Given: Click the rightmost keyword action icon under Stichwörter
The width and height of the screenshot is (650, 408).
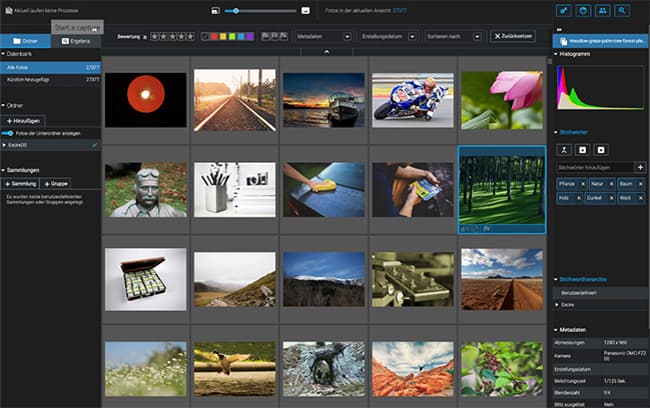Looking at the screenshot, I should (601, 150).
